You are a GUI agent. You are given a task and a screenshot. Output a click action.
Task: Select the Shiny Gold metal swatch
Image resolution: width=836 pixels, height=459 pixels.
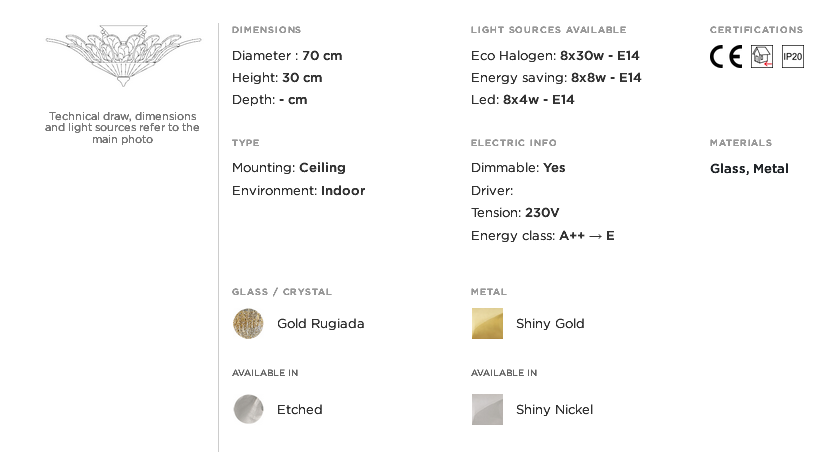pos(487,324)
